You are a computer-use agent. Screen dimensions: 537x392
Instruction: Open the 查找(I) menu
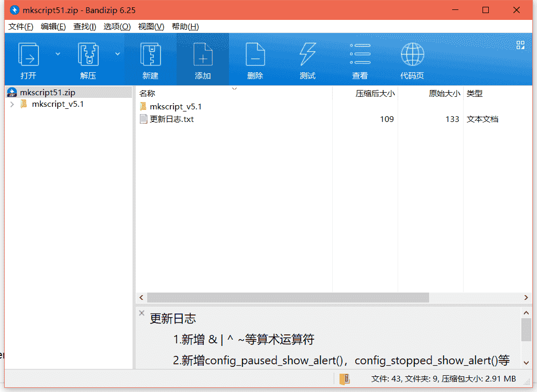pos(84,27)
